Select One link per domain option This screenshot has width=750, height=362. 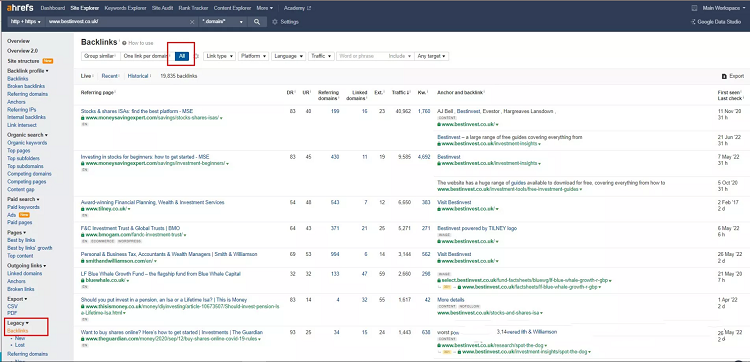pos(144,56)
